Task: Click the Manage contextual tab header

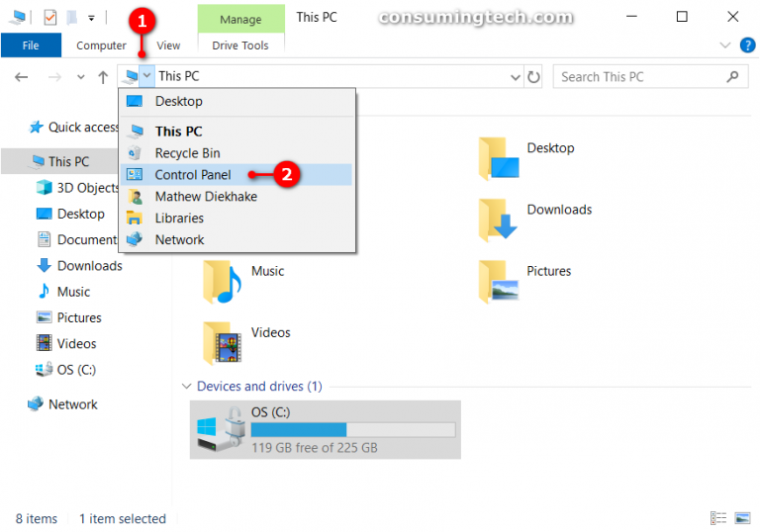Action: click(x=240, y=20)
